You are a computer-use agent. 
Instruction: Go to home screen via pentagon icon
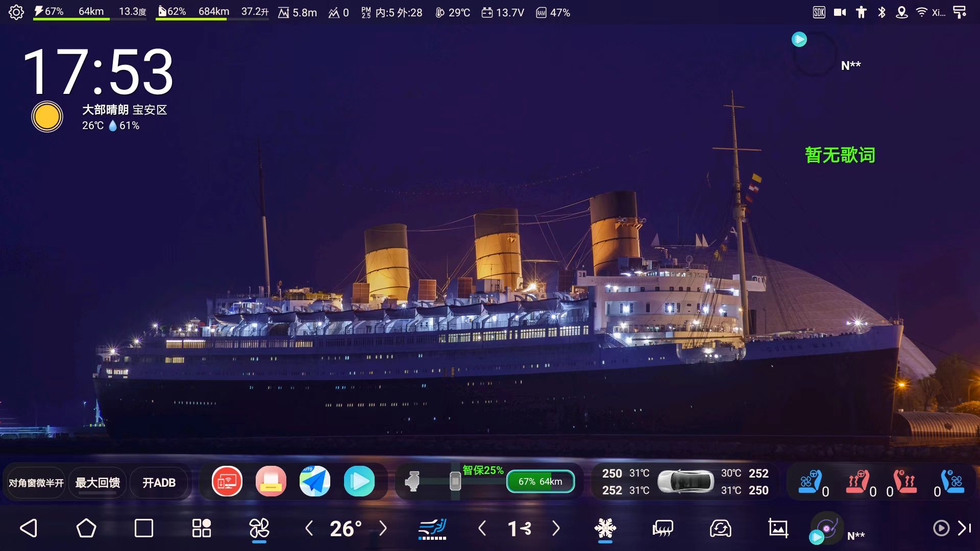pyautogui.click(x=86, y=528)
